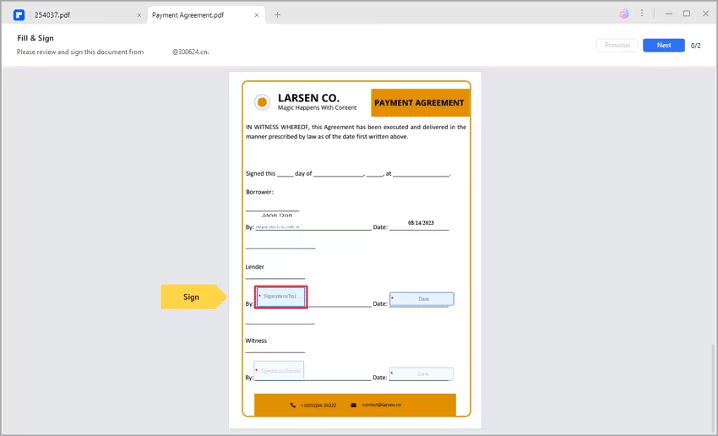Click the phone icon in footer
The height and width of the screenshot is (436, 718).
(293, 405)
